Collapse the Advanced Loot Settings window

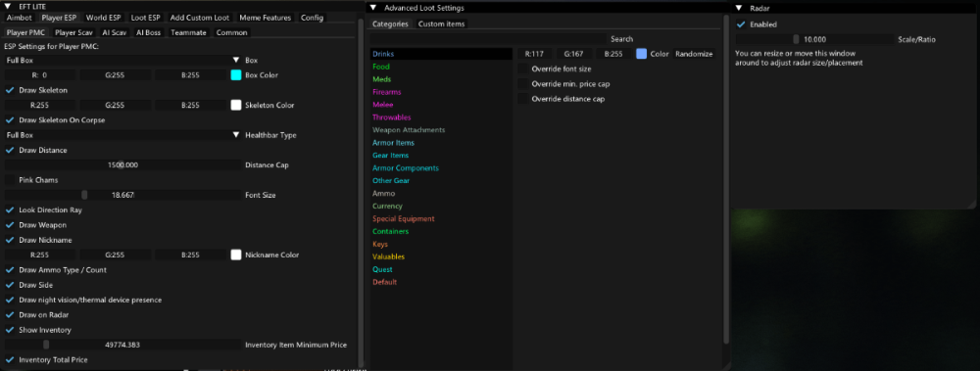373,8
